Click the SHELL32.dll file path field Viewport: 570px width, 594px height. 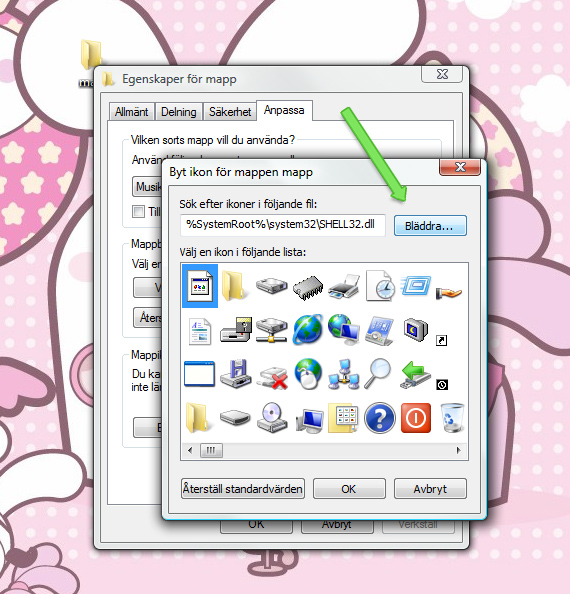(x=283, y=225)
